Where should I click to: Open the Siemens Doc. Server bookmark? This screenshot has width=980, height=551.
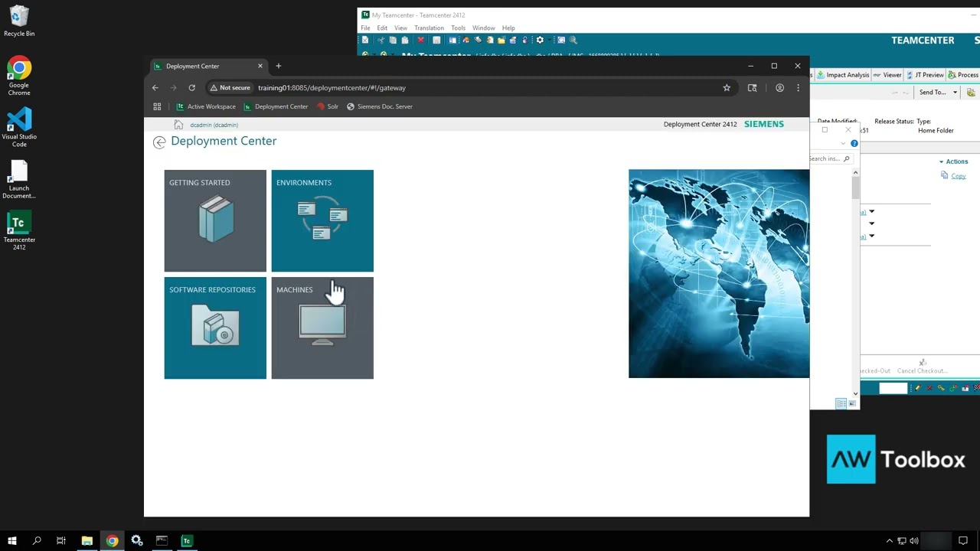[x=380, y=106]
